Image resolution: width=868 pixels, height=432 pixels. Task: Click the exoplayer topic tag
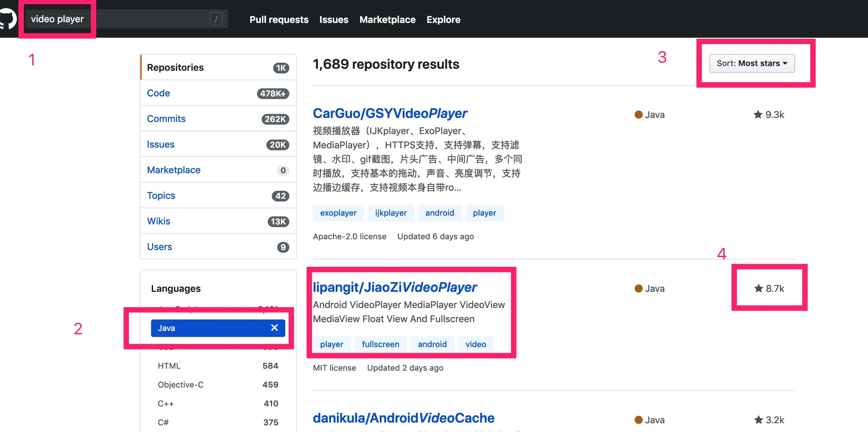tap(338, 213)
